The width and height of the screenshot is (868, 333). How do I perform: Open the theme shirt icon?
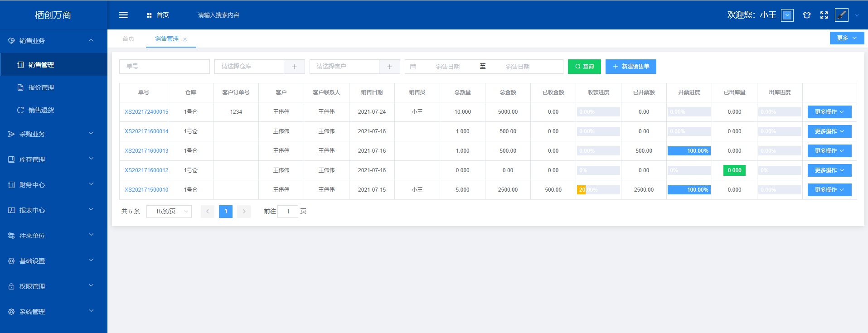click(807, 15)
